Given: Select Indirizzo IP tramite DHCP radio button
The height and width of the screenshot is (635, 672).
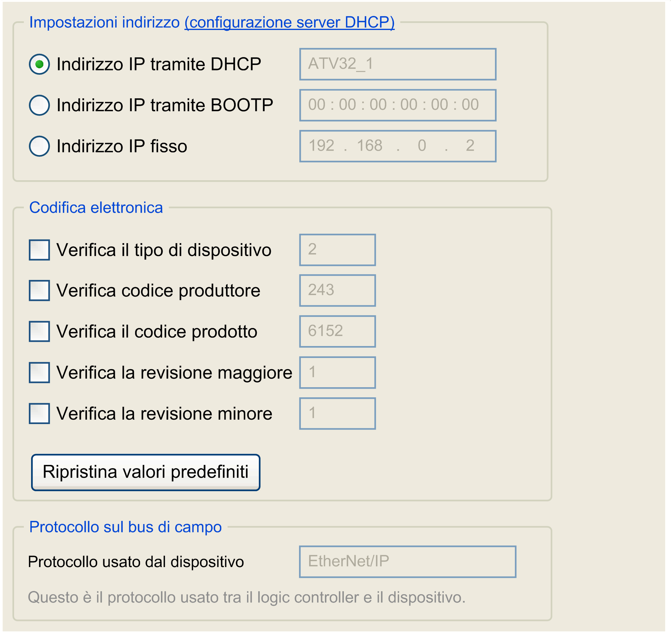Looking at the screenshot, I should click(x=39, y=64).
